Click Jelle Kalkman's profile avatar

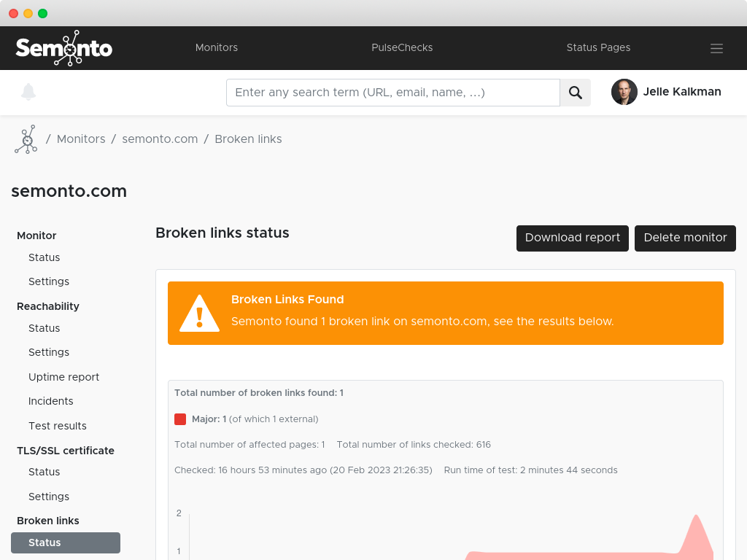pyautogui.click(x=624, y=92)
